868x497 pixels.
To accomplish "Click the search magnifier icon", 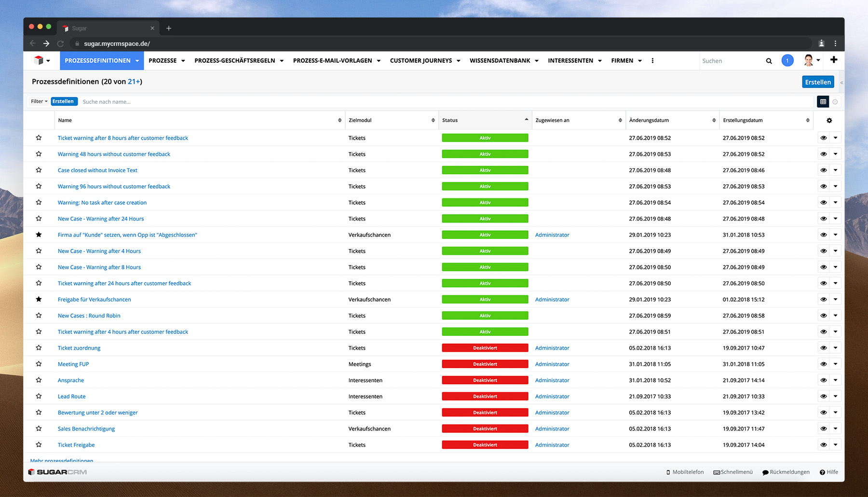I will pos(769,61).
